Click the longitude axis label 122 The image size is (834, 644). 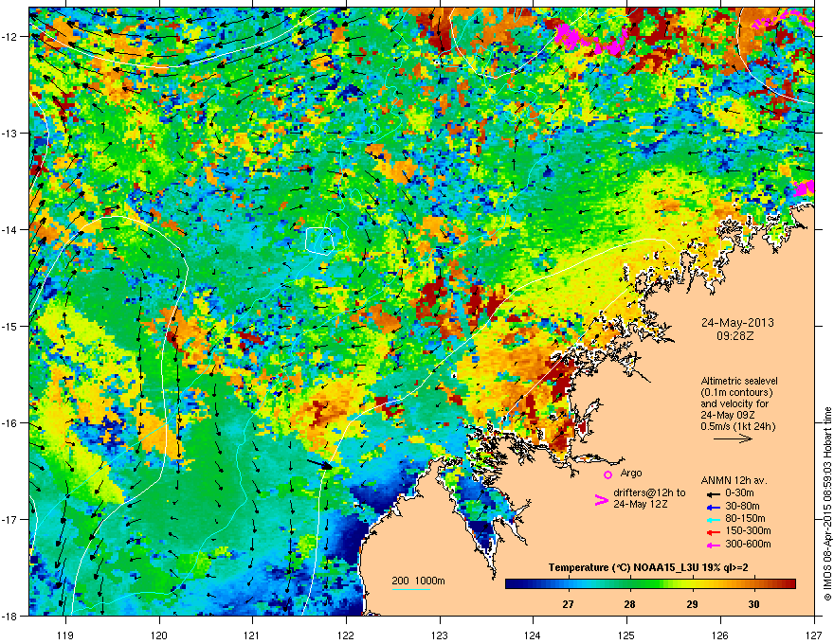[346, 635]
